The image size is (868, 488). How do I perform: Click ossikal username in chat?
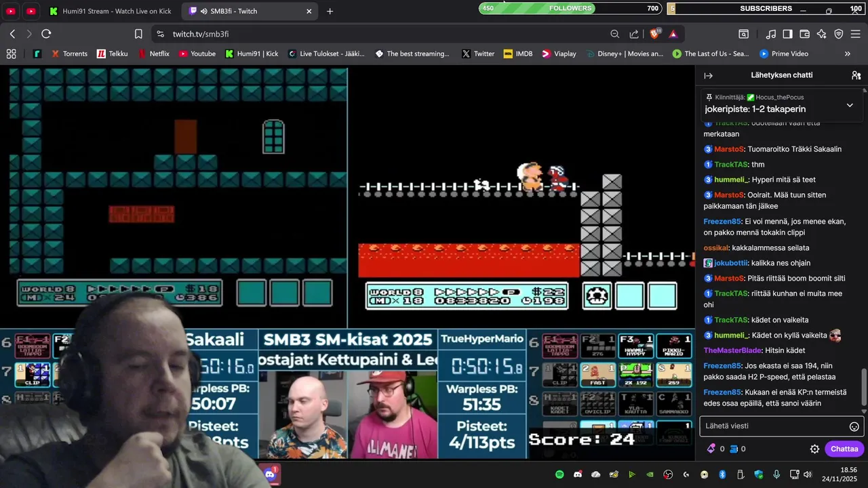(716, 248)
